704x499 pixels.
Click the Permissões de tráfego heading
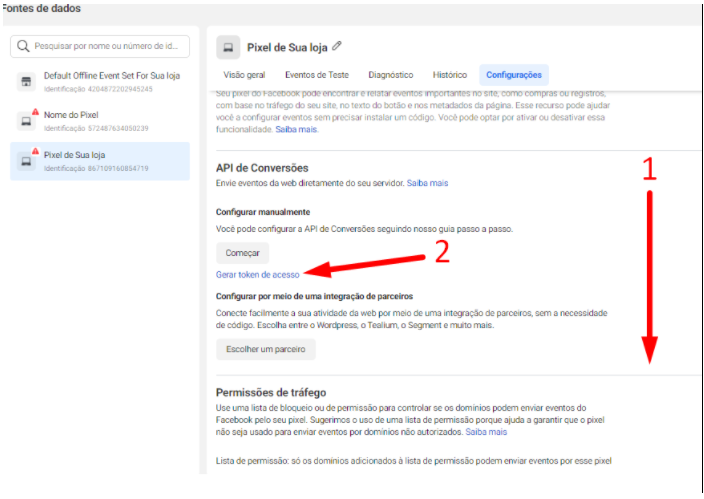(271, 393)
